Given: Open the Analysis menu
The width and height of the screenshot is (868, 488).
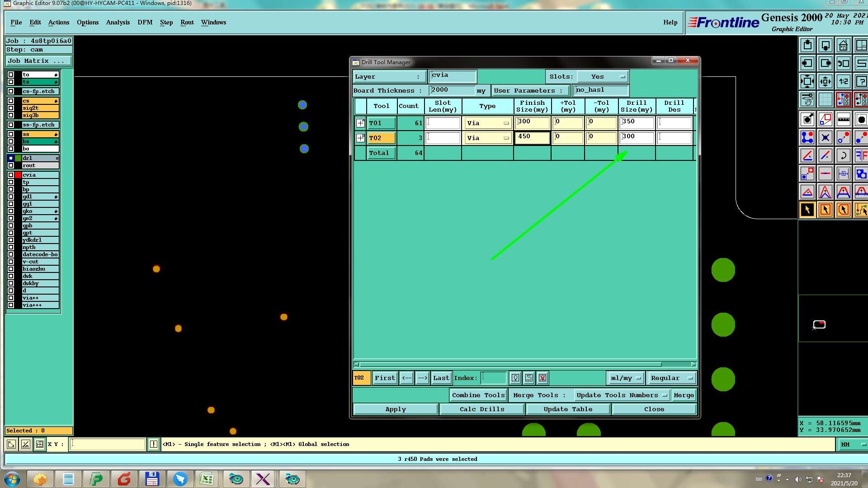Looking at the screenshot, I should coord(118,22).
